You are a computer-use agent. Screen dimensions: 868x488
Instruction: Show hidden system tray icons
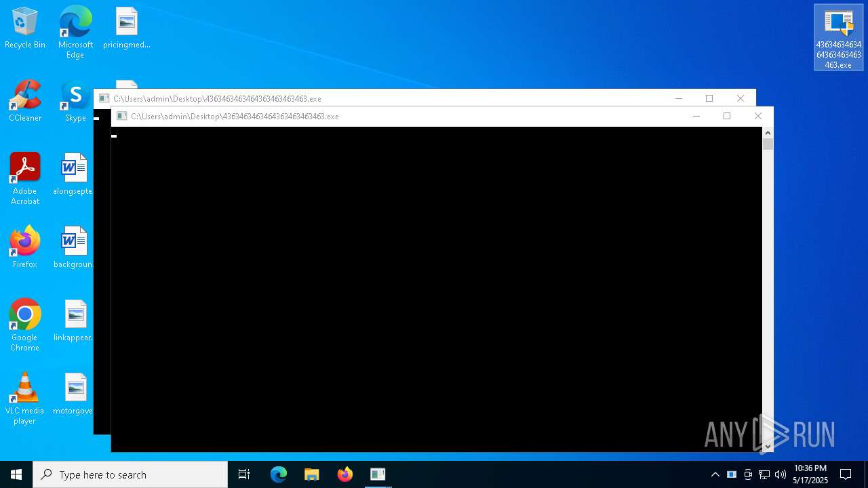[x=715, y=474]
